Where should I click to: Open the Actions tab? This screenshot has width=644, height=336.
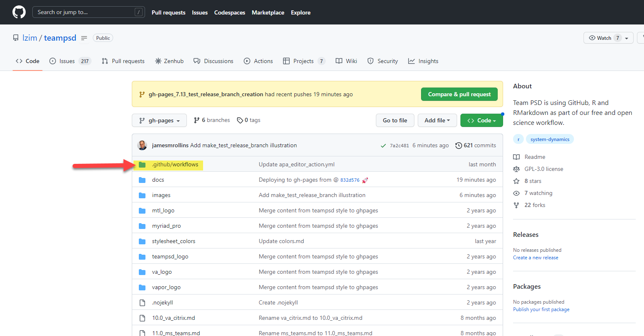point(258,61)
